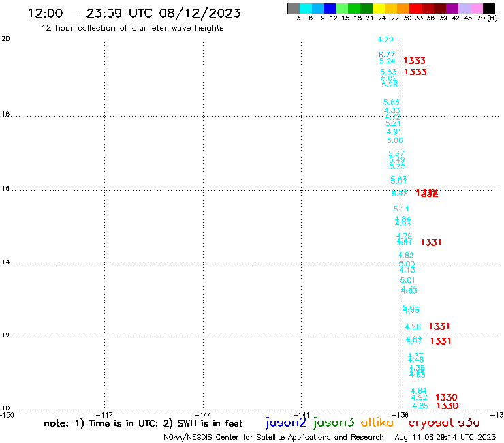Select the red 1330 label beside 4.92
Viewport: 504px width, 443px height.
pos(446,397)
